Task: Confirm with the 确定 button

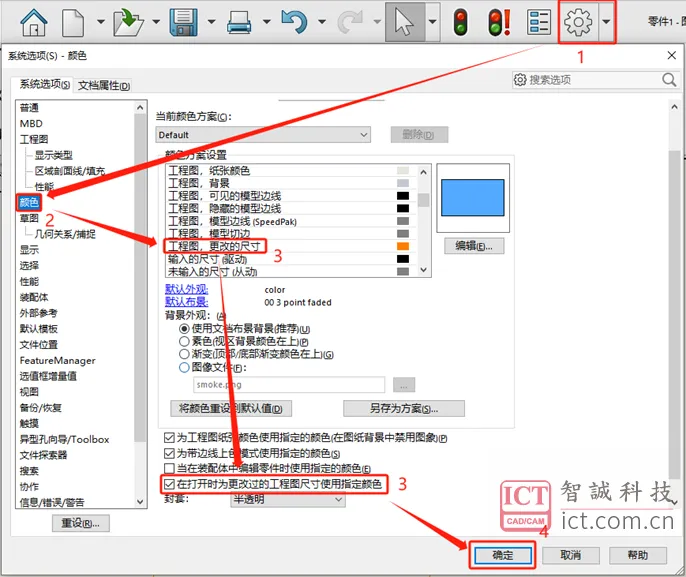Action: click(x=502, y=556)
